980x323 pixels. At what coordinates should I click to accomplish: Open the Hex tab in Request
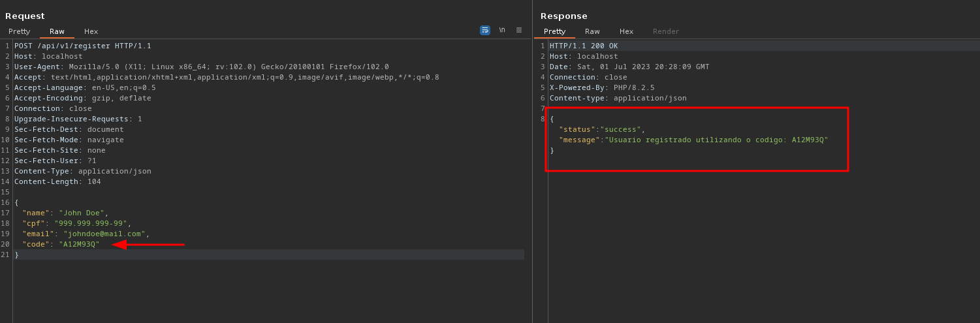[91, 31]
